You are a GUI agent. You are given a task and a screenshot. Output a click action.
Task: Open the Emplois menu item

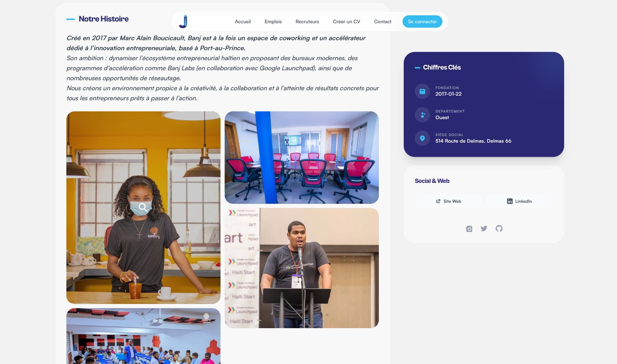click(x=273, y=22)
